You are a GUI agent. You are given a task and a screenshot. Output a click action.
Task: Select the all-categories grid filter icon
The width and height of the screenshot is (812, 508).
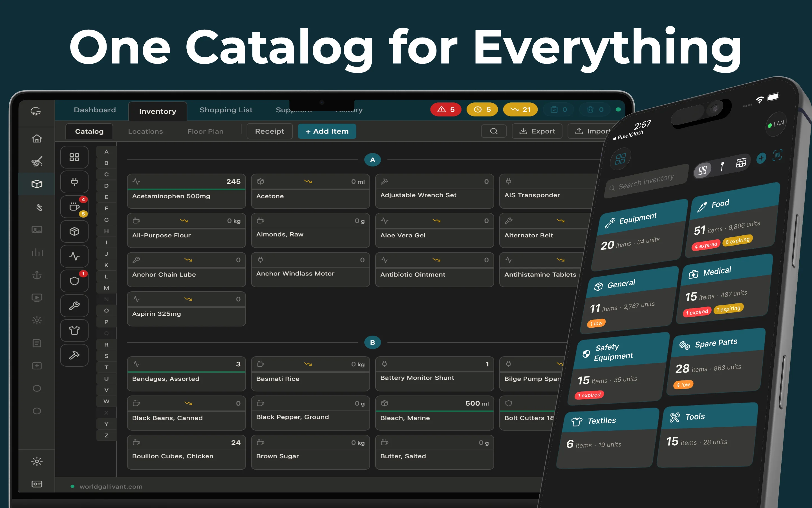pyautogui.click(x=74, y=157)
